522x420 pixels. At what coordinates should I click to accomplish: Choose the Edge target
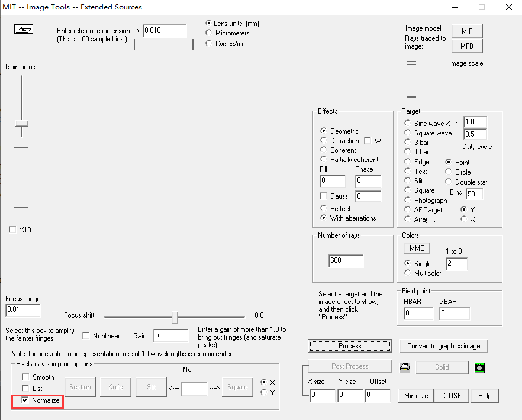point(407,161)
